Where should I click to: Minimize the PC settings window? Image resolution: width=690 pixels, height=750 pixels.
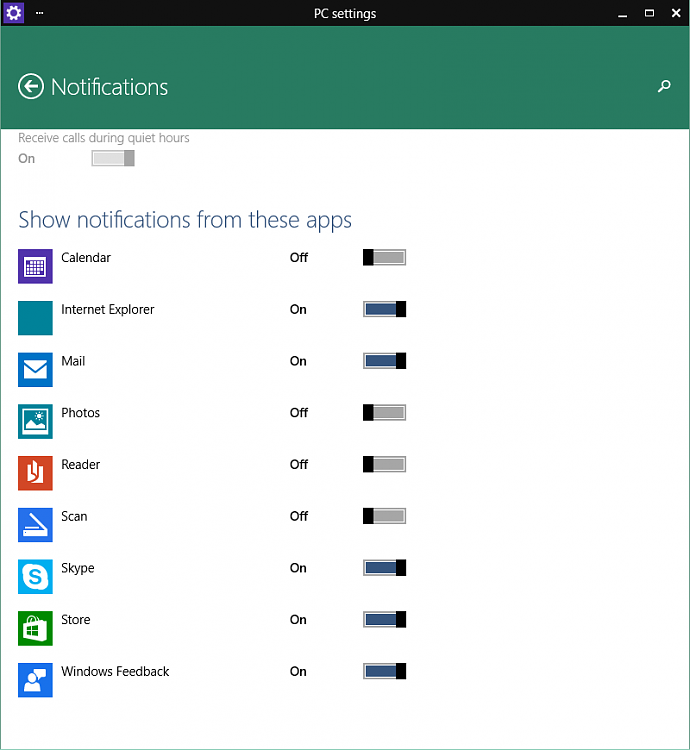click(x=623, y=13)
